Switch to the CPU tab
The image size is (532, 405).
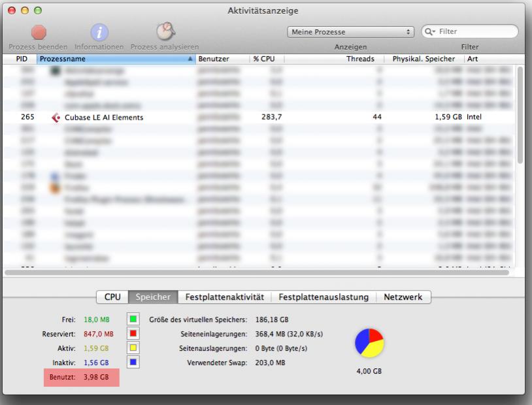click(x=112, y=297)
